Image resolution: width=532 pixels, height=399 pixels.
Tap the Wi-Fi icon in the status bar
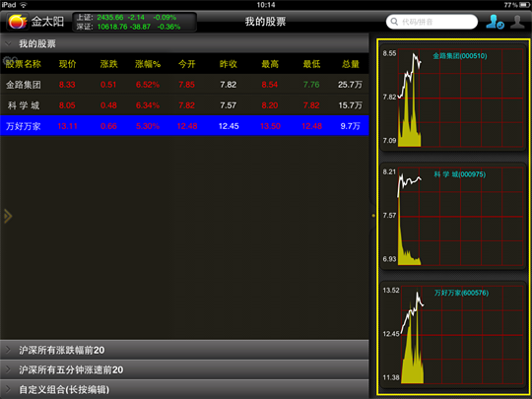(24, 5)
